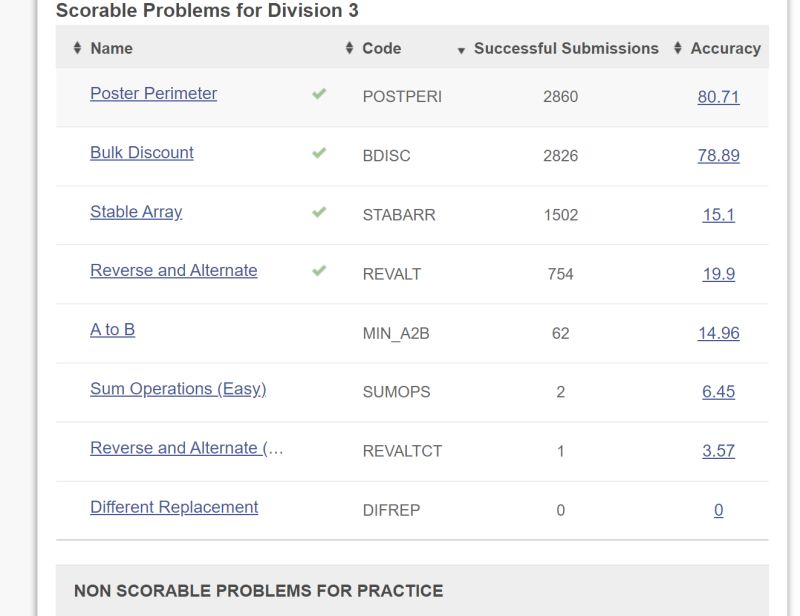Open the Stable Array problem link
The width and height of the screenshot is (800, 616).
pos(136,212)
